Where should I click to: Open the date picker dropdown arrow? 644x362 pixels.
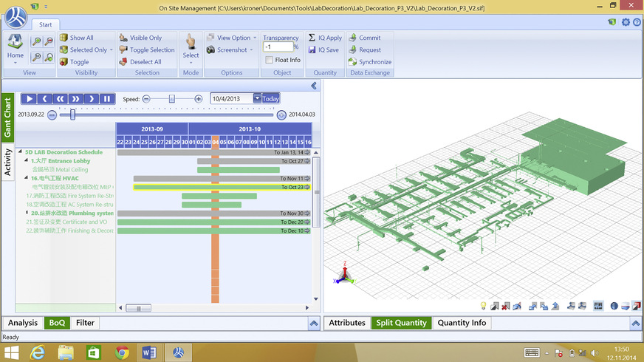tap(257, 98)
